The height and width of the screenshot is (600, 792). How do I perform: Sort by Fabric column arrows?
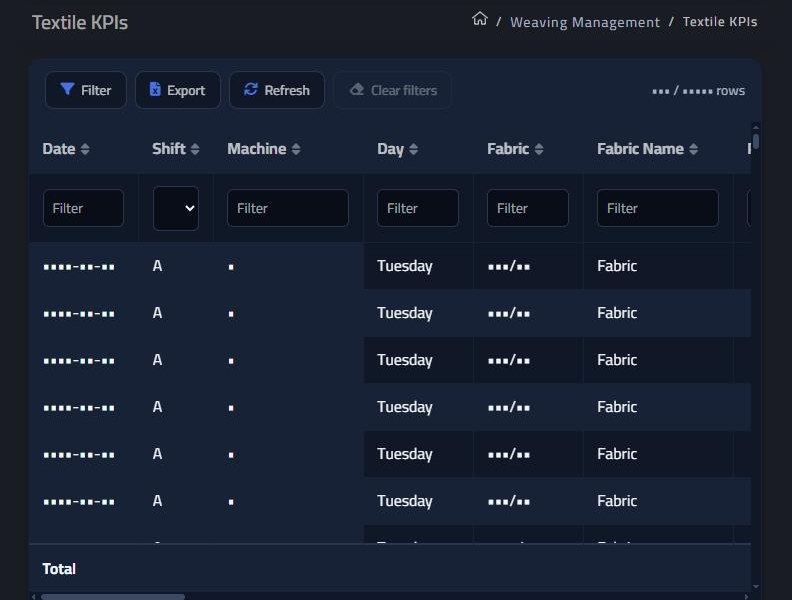(x=539, y=149)
